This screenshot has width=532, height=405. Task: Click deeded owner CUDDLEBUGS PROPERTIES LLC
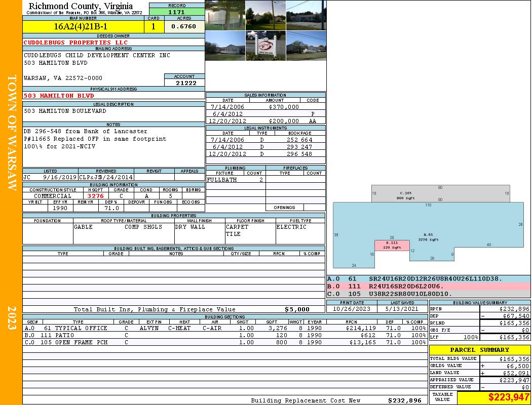tap(75, 43)
